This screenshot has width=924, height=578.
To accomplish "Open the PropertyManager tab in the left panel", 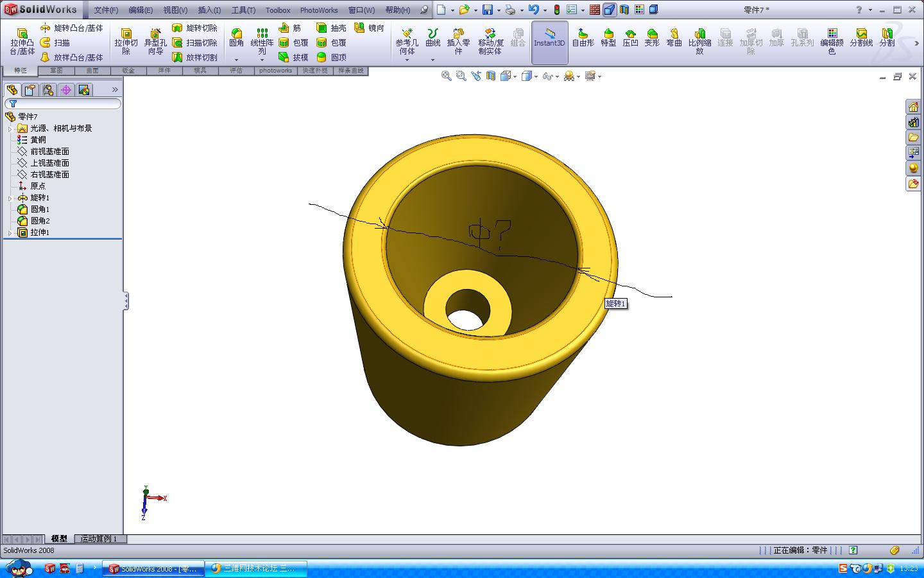I will [30, 90].
